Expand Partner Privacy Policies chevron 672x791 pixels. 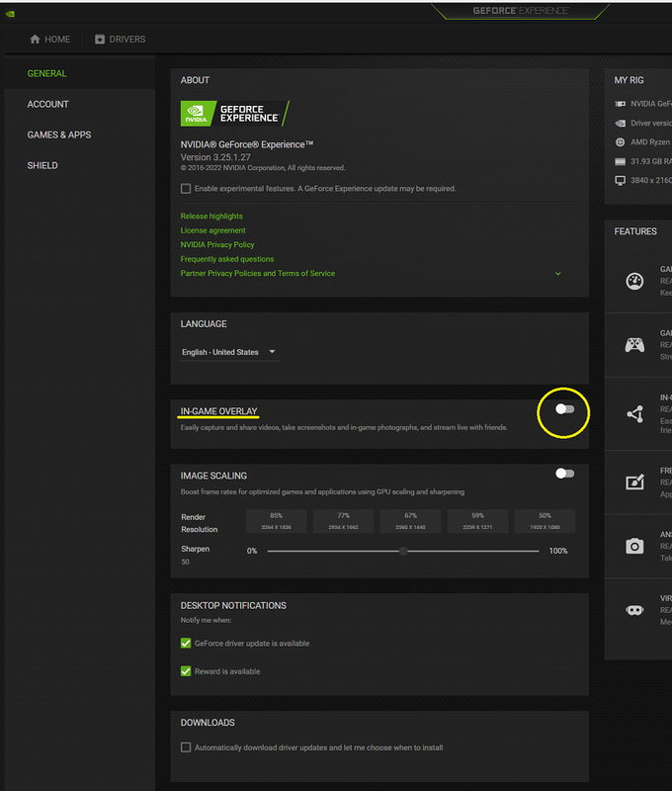pyautogui.click(x=558, y=274)
